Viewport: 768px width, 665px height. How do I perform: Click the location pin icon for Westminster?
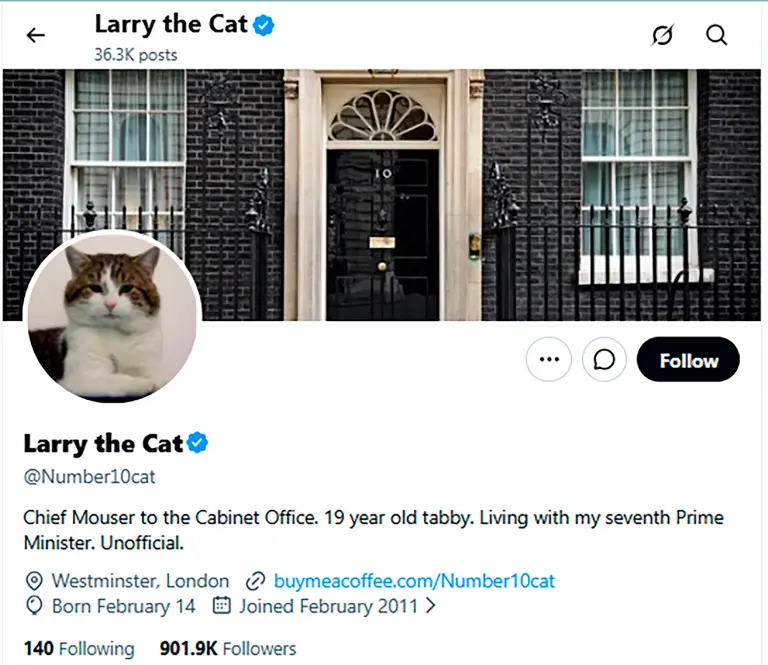[34, 581]
